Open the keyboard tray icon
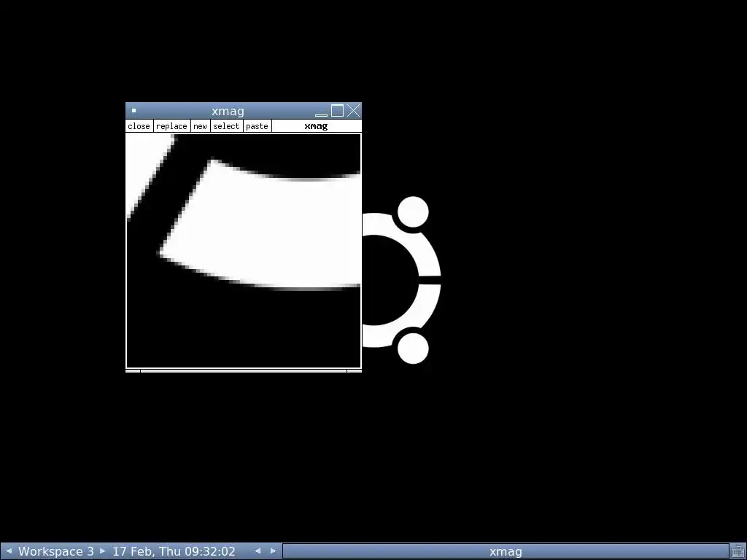This screenshot has width=747, height=560. tap(738, 551)
